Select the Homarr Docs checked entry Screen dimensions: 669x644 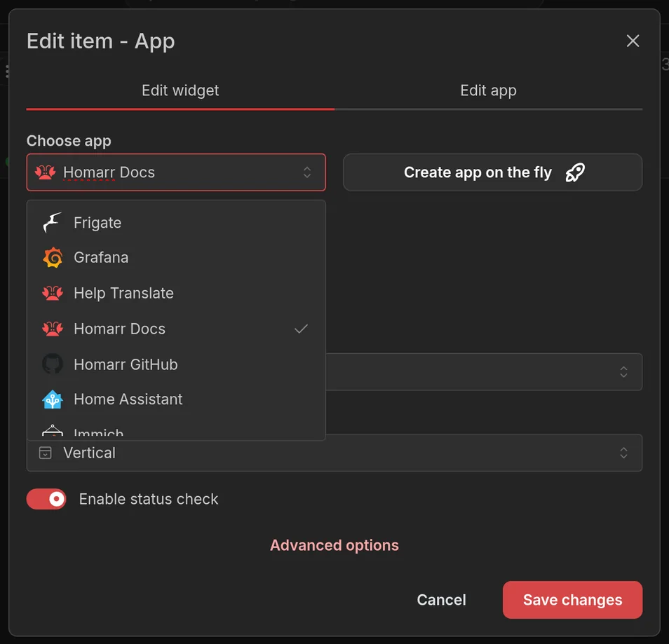176,329
